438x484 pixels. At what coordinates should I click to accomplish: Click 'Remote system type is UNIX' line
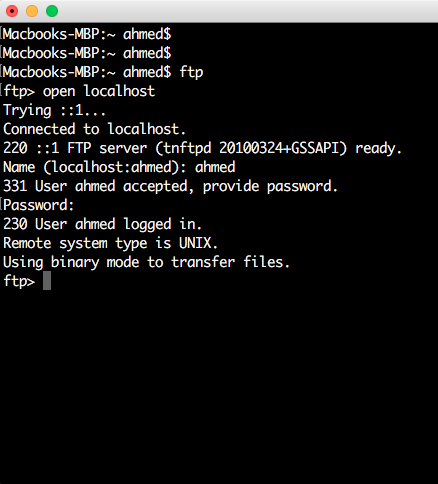click(x=110, y=243)
